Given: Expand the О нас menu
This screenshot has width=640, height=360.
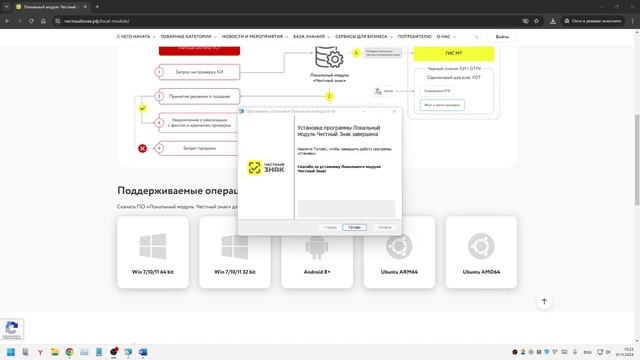Looking at the screenshot, I should pos(446,37).
